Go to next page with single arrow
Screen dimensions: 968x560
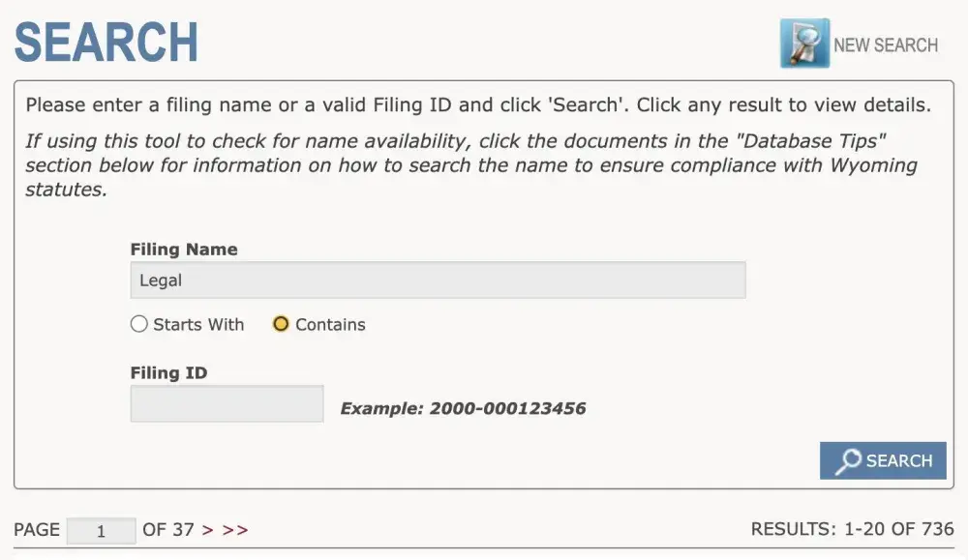coord(206,530)
